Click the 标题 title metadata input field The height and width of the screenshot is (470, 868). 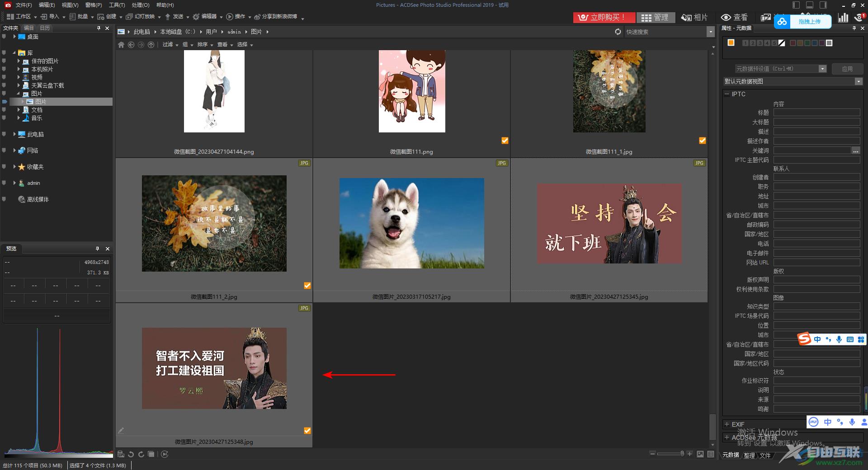coord(816,113)
